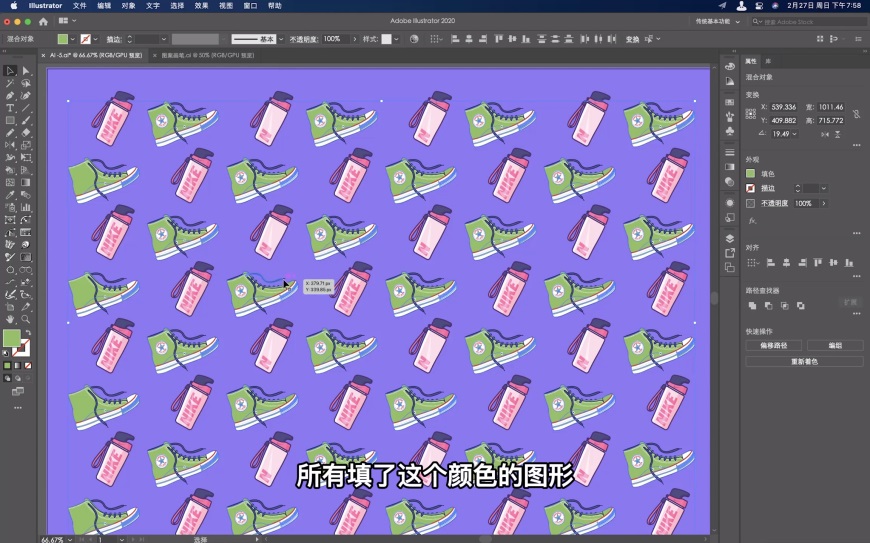The width and height of the screenshot is (870, 543).
Task: Select the Hand tool
Action: point(9,319)
